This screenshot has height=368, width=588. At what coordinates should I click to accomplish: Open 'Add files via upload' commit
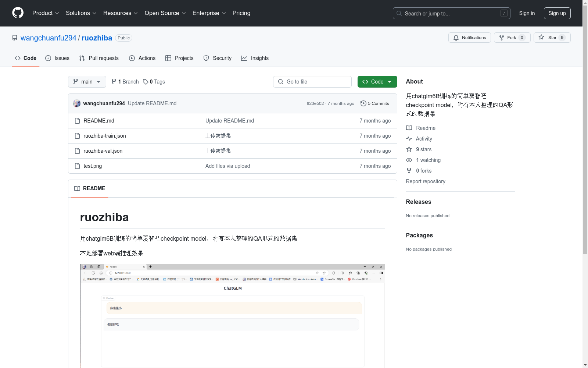tap(228, 166)
